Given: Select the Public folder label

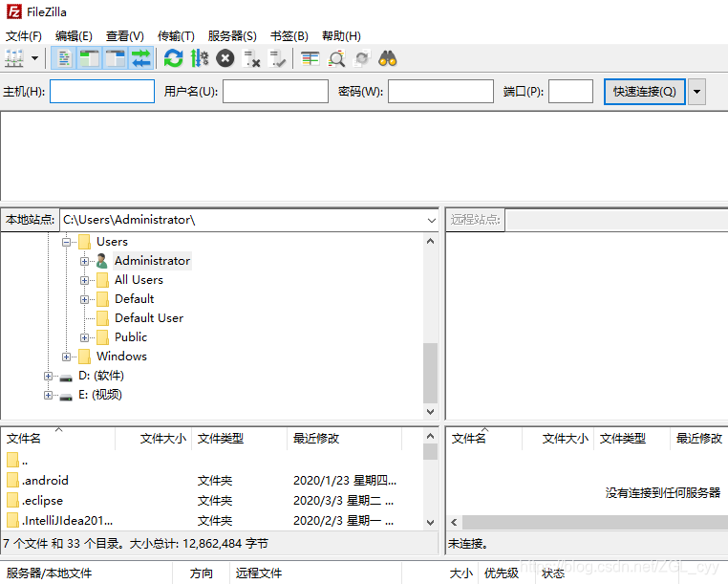Looking at the screenshot, I should pos(131,336).
